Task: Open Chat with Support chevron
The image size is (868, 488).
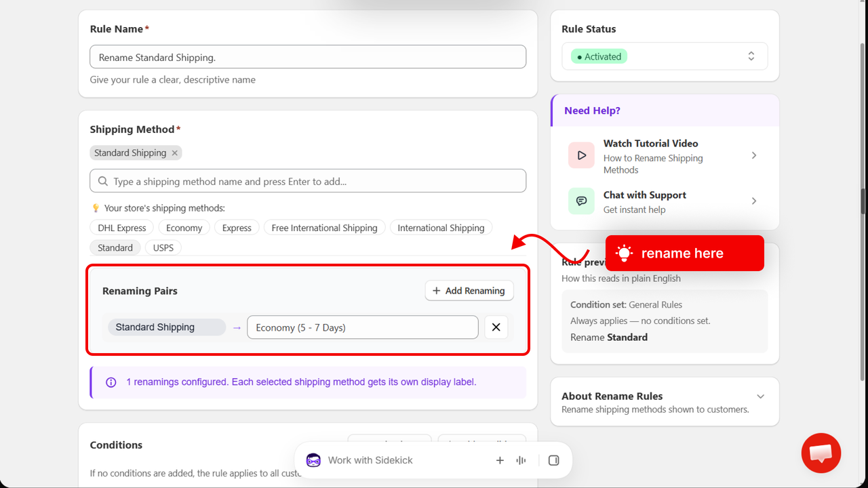Action: coord(754,201)
